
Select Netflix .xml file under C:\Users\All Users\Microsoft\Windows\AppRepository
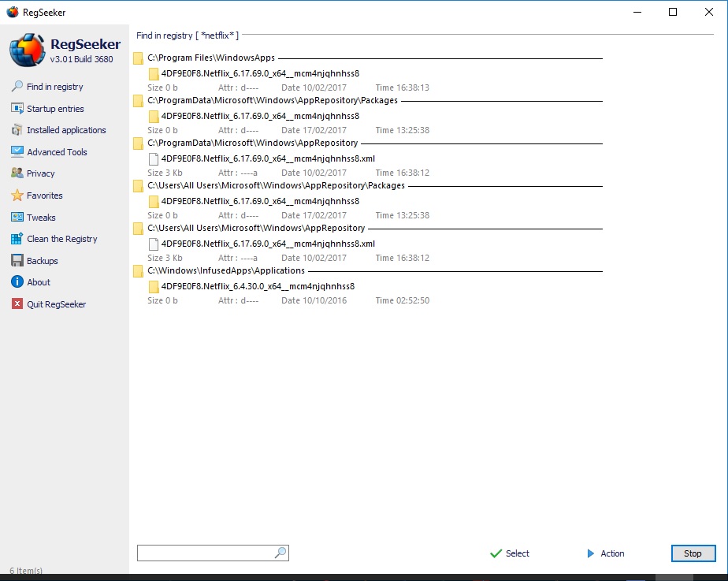[268, 244]
